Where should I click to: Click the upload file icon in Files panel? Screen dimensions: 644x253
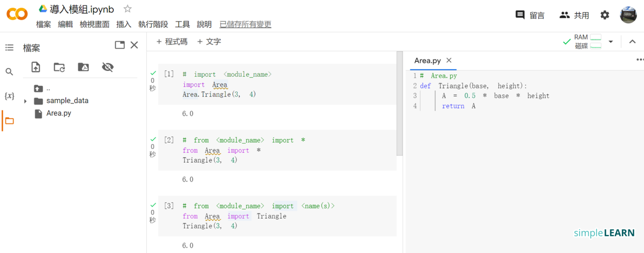(x=36, y=67)
